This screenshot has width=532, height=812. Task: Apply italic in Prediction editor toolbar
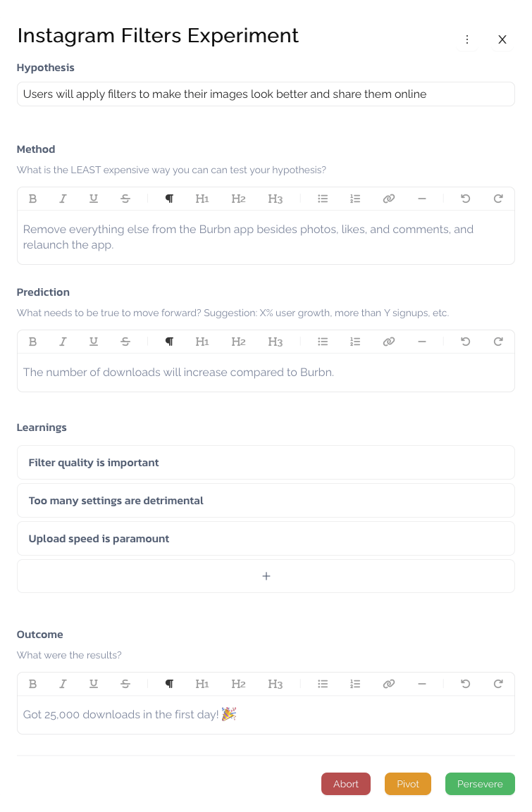point(63,342)
